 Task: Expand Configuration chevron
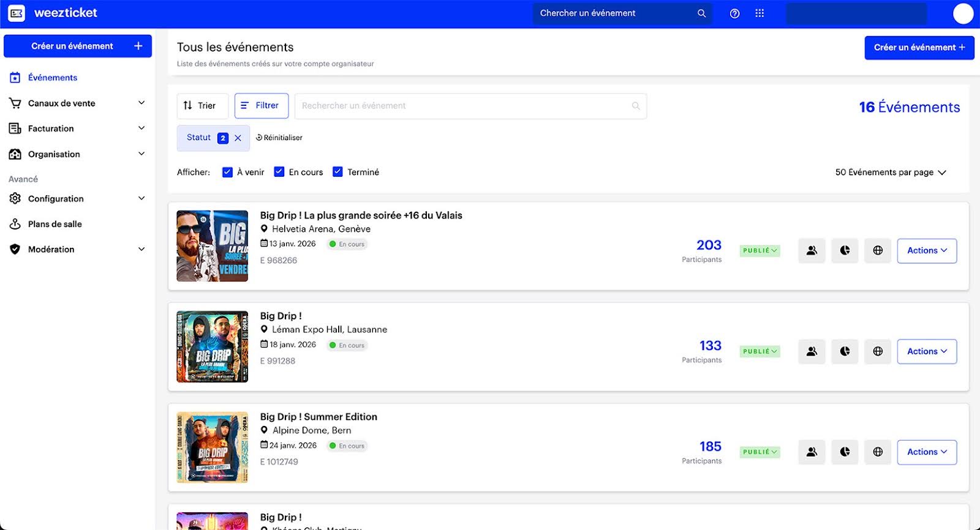tap(141, 198)
